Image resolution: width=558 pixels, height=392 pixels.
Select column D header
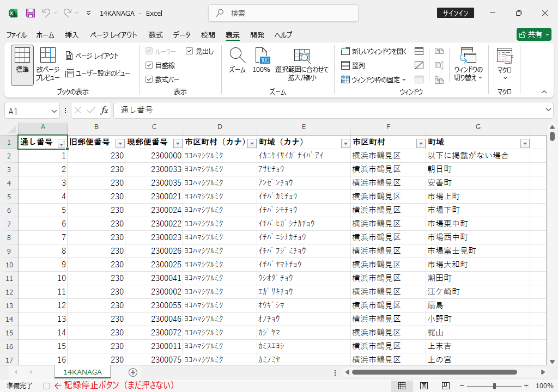220,127
